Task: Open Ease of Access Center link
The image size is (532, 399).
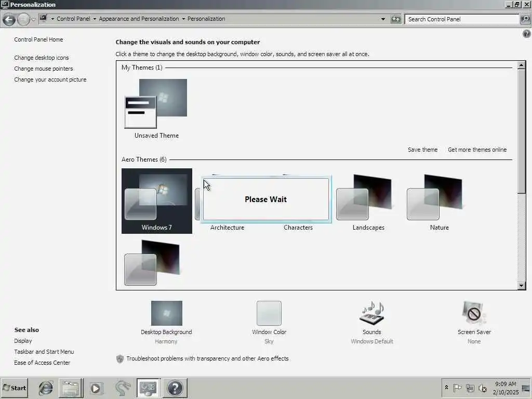Action: [43, 363]
